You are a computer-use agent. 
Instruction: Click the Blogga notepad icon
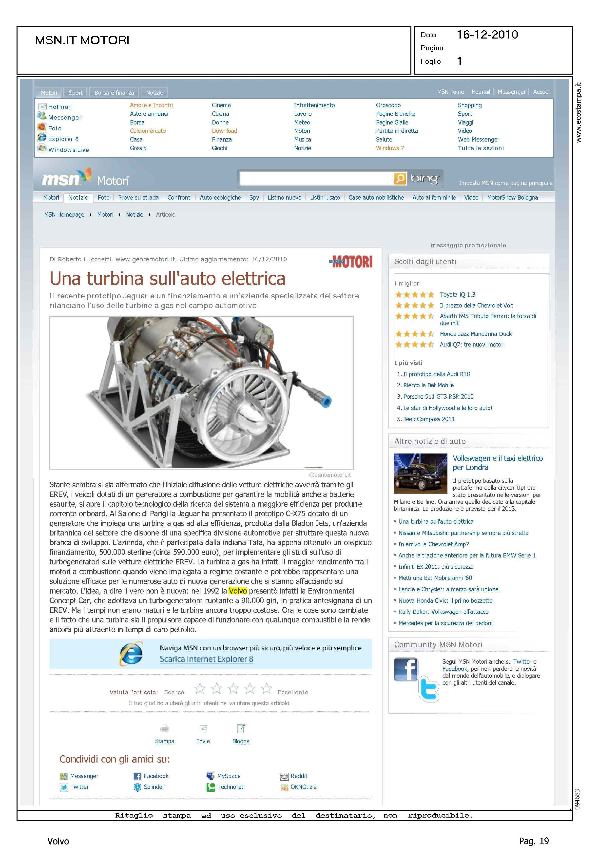[241, 728]
